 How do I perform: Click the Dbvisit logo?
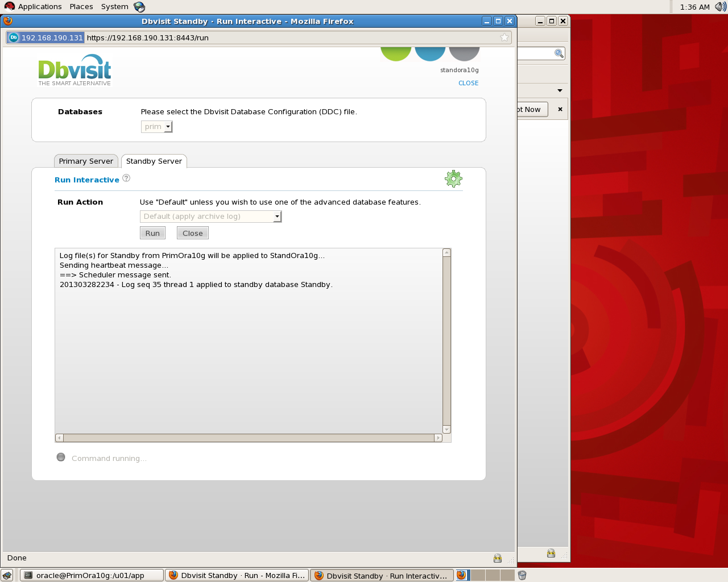click(75, 70)
